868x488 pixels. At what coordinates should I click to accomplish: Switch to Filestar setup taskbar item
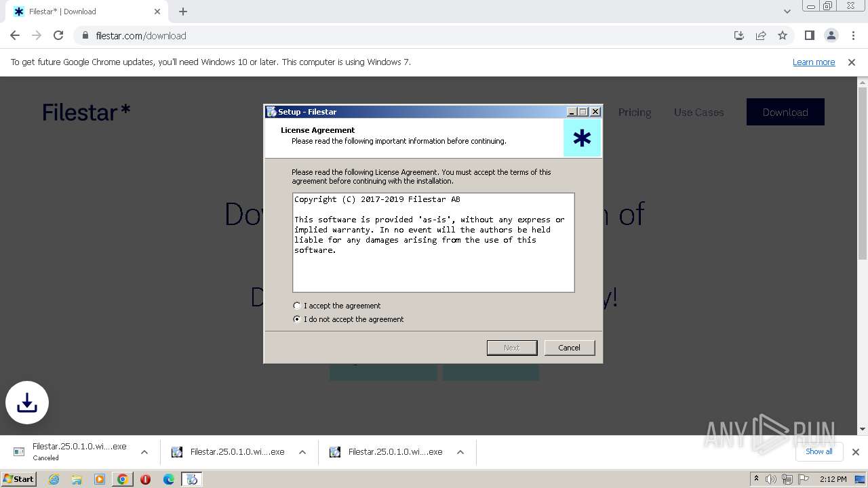pyautogui.click(x=192, y=479)
